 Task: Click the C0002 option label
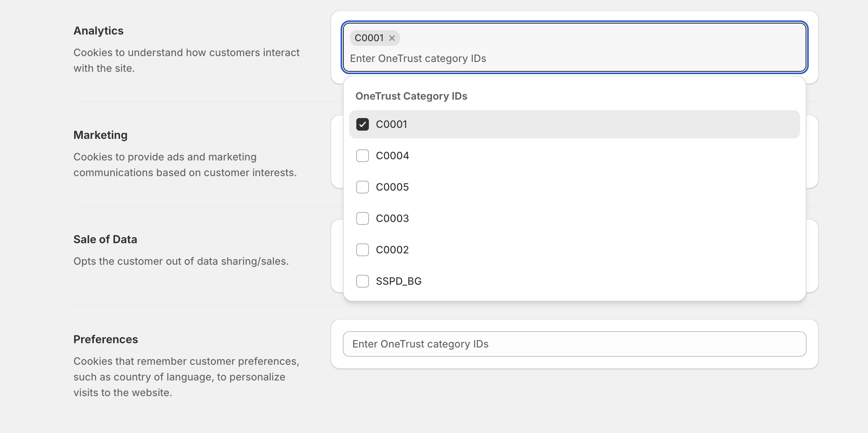coord(392,250)
